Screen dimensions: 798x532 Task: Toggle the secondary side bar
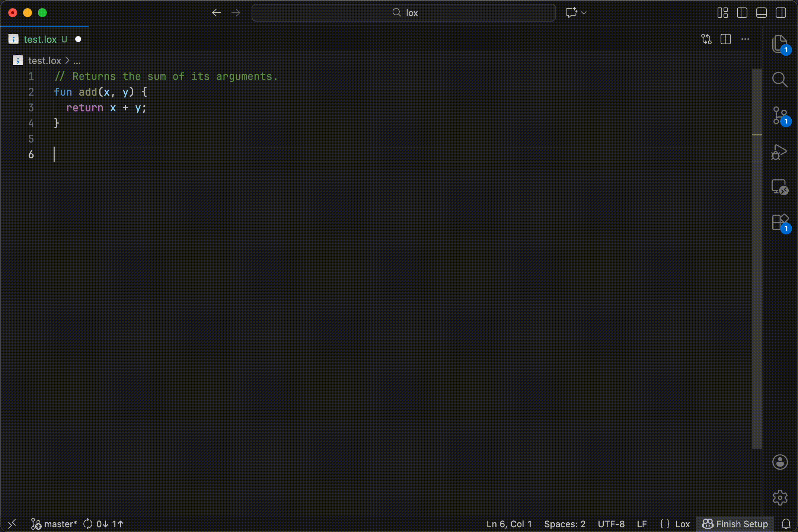781,13
